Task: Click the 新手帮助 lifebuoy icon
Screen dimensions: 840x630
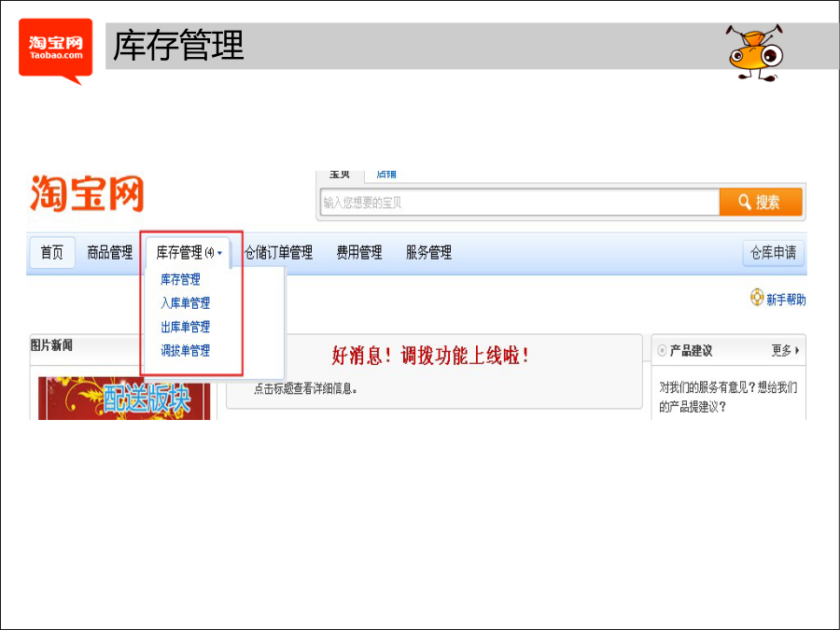Action: (x=756, y=298)
